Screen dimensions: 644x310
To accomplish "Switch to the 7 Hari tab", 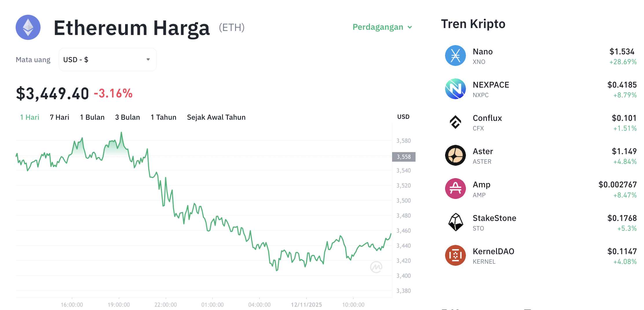I will [x=59, y=117].
